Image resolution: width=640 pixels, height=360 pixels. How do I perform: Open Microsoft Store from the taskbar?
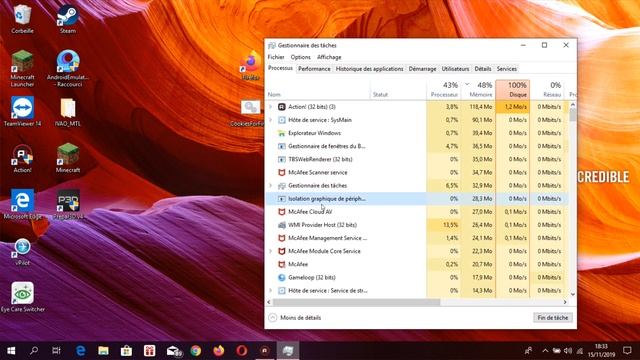126,351
